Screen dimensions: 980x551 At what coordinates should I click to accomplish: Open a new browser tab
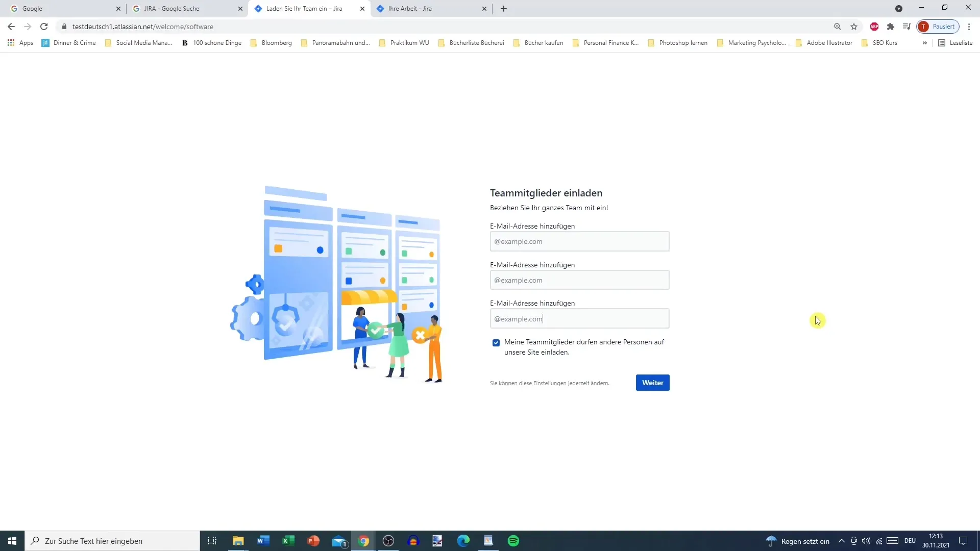point(504,9)
